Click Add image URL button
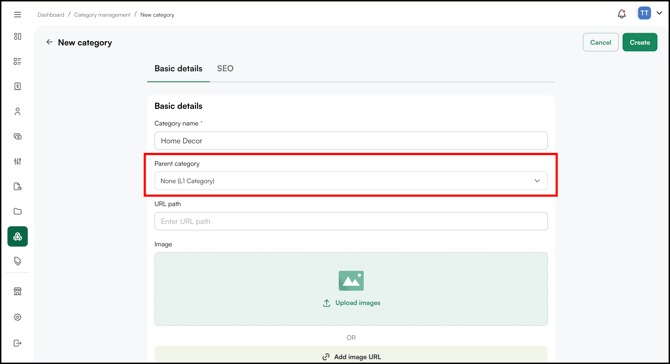The width and height of the screenshot is (670, 364). coord(351,356)
